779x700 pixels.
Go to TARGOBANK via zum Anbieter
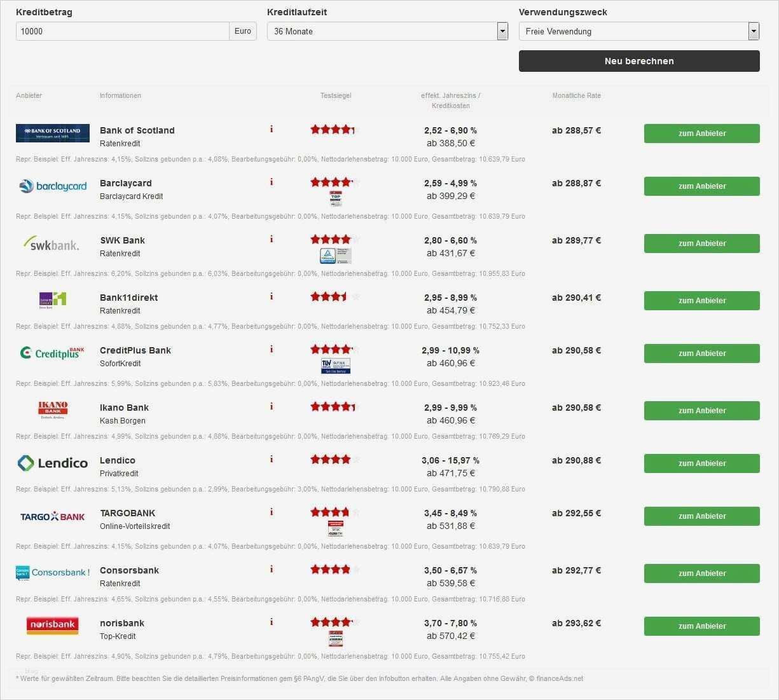coord(702,516)
